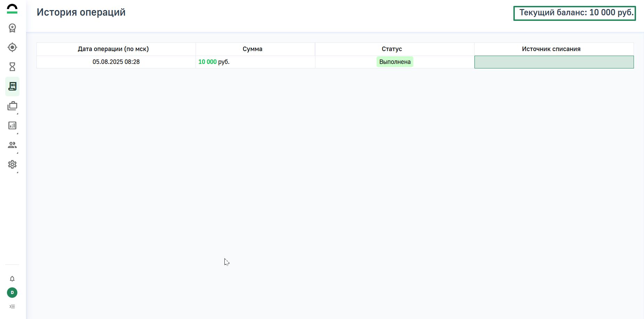Viewport: 644px width, 319px height.
Task: Click the app logo at sidebar top
Action: click(12, 9)
